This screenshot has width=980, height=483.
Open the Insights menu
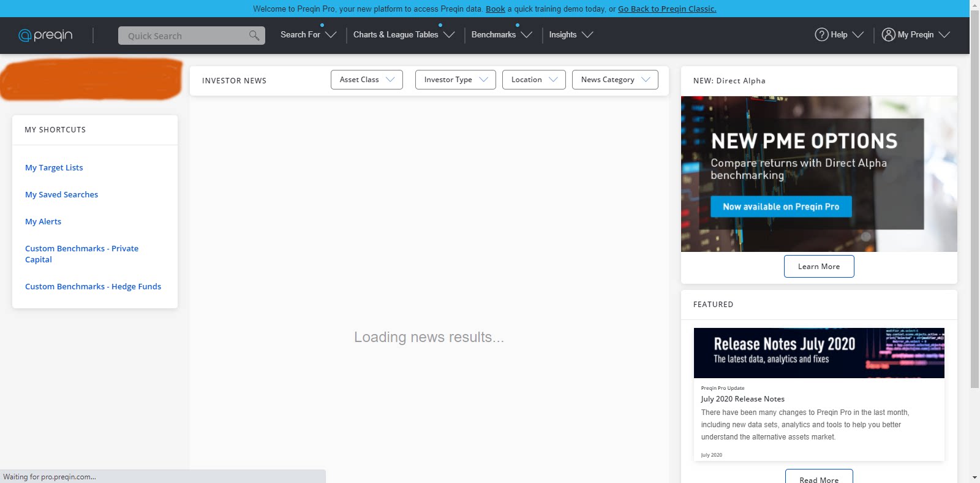[563, 35]
